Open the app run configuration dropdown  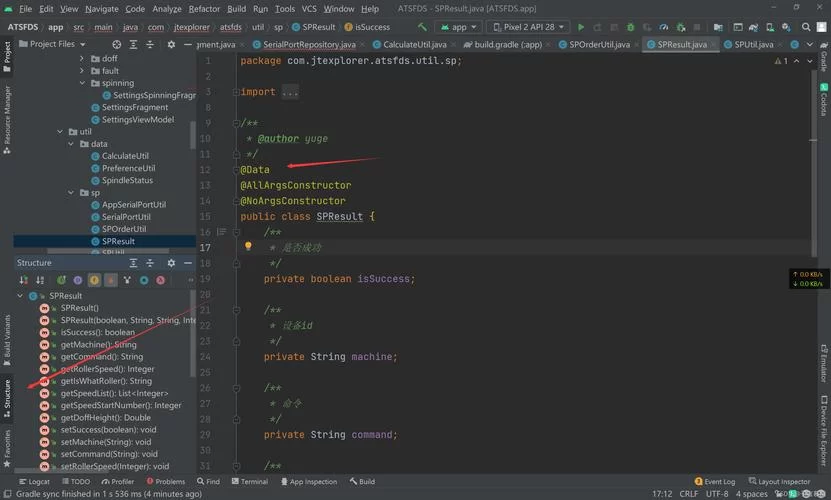[x=458, y=27]
